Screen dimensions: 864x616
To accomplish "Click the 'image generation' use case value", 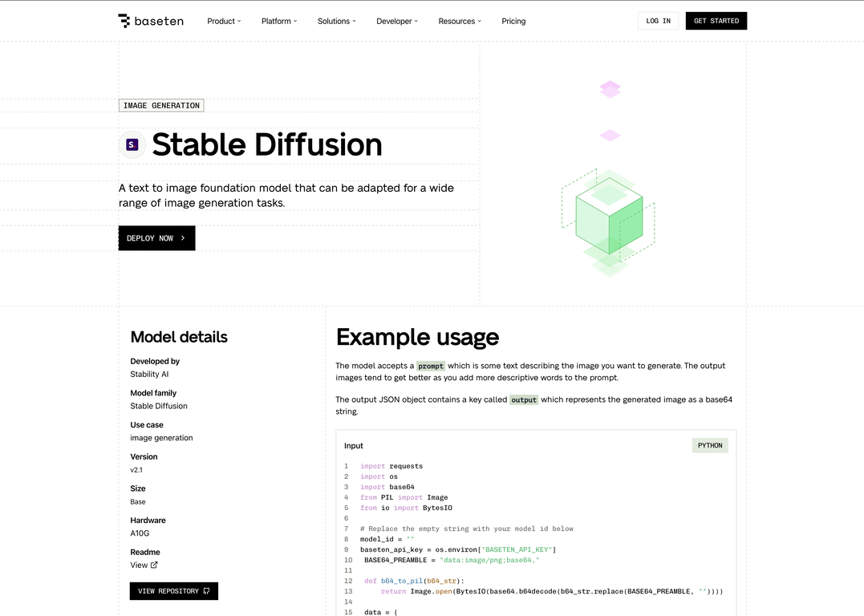I will point(161,438).
